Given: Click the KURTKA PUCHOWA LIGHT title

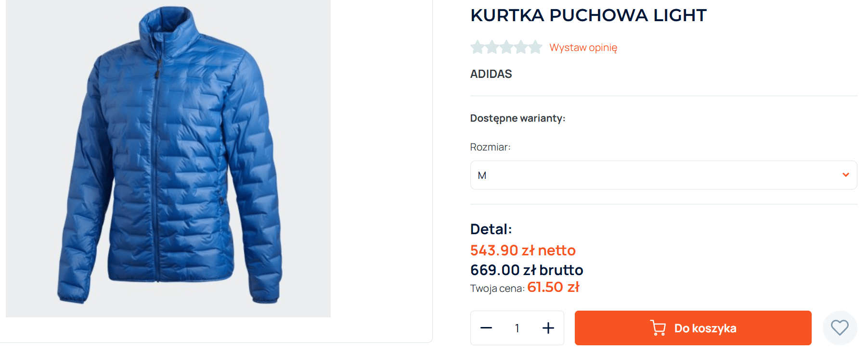Looking at the screenshot, I should [x=588, y=15].
